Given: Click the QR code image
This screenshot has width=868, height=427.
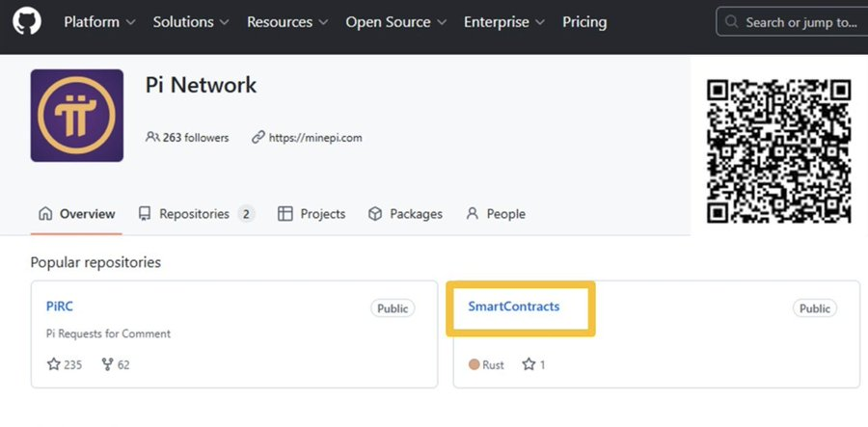Looking at the screenshot, I should tap(779, 151).
